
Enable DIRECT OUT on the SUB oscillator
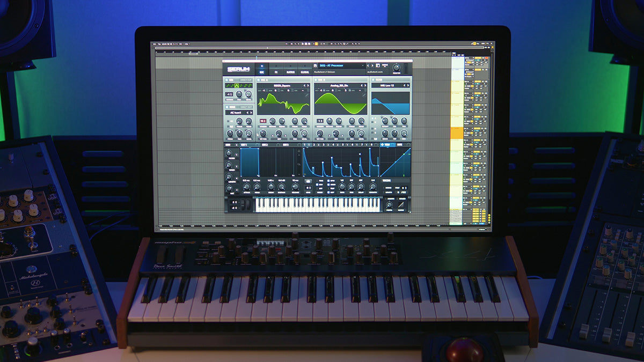246,79
